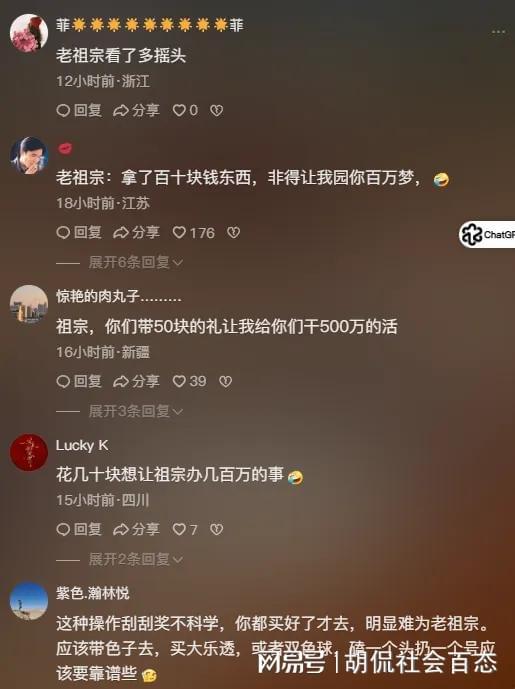Click 分享 under the 浙江 comment
The width and height of the screenshot is (515, 689).
tap(136, 110)
